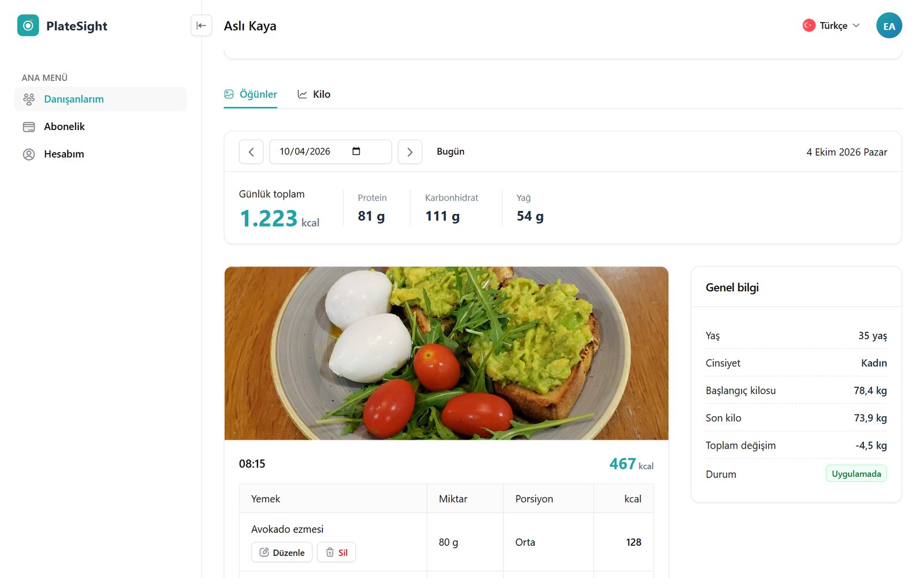Switch to the Kilo tab
This screenshot has height=578, width=924.
click(314, 94)
